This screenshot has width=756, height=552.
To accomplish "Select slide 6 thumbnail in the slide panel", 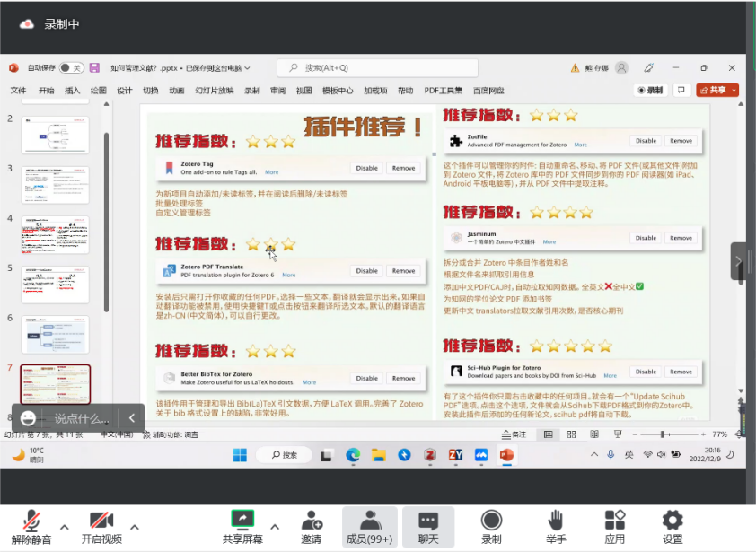I will point(55,334).
